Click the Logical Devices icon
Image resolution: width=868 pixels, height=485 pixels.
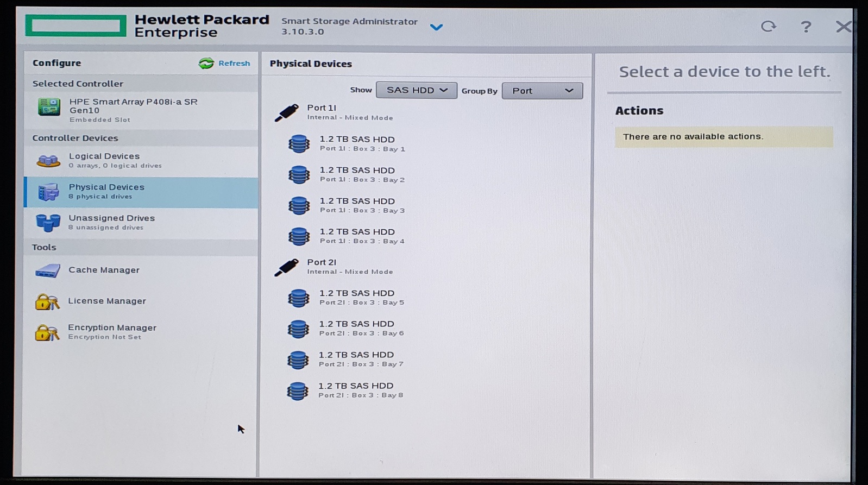tap(48, 161)
